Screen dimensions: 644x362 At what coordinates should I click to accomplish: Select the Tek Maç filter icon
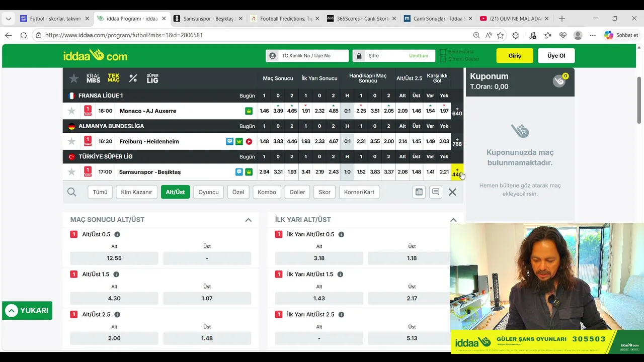(x=114, y=78)
